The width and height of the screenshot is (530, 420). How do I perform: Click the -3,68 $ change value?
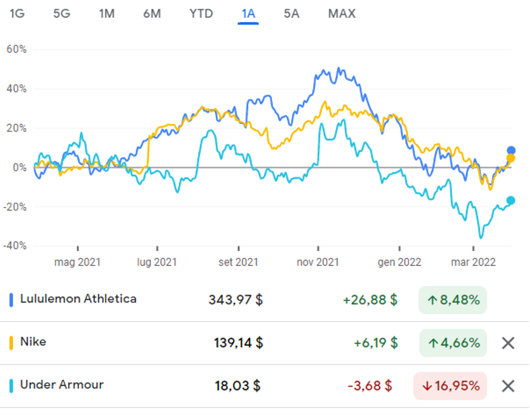370,386
